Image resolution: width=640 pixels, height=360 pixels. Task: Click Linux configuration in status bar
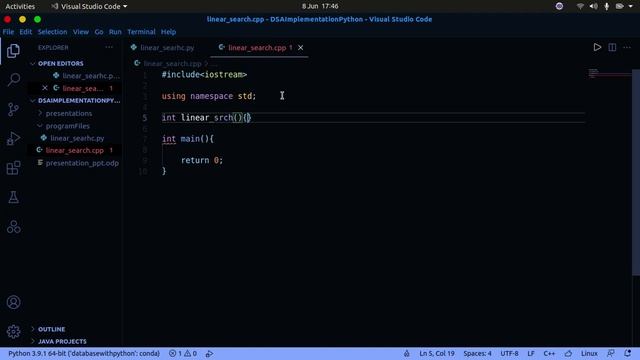tap(589, 353)
